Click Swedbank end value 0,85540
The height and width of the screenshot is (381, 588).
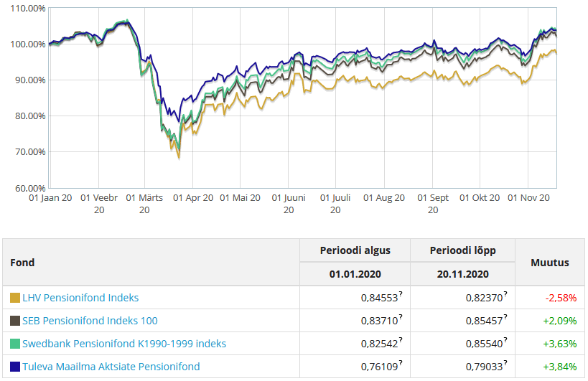click(x=484, y=344)
